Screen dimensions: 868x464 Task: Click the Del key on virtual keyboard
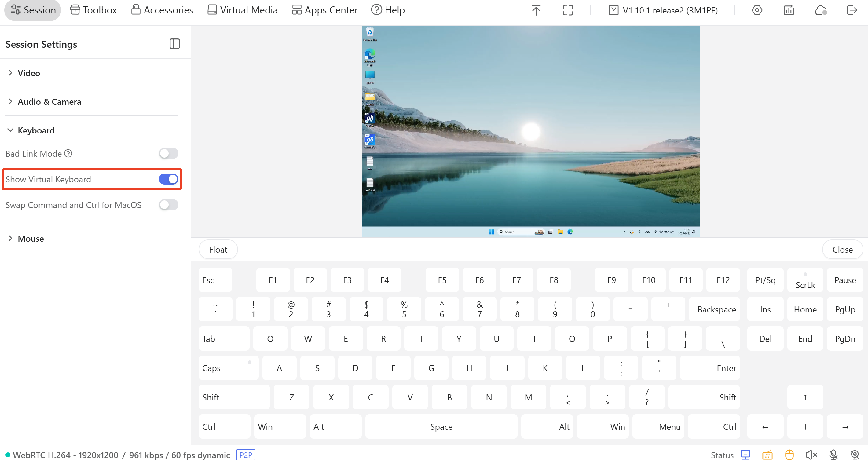point(765,339)
